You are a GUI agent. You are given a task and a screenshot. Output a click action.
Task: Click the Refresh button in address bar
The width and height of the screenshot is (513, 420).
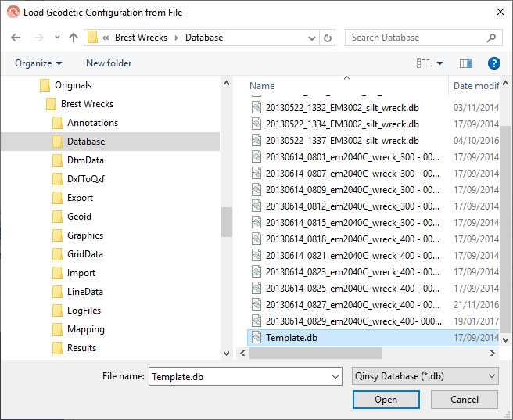328,38
